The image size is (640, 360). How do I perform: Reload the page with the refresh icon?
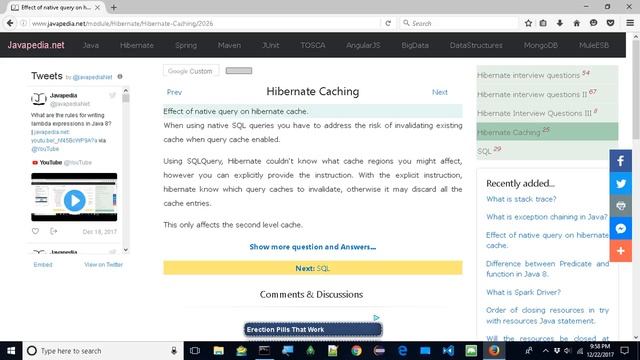pyautogui.click(x=388, y=23)
